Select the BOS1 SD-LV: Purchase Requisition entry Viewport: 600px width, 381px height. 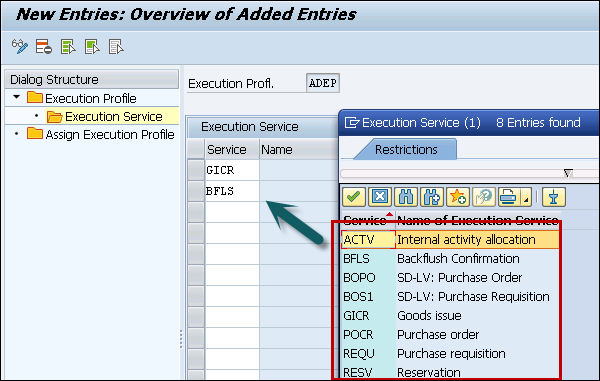(450, 297)
